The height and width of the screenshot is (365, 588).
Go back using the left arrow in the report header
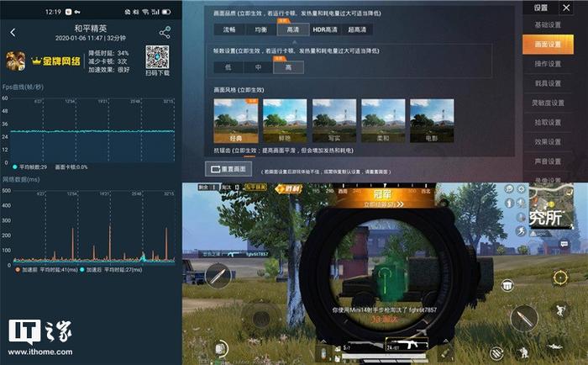click(x=13, y=33)
